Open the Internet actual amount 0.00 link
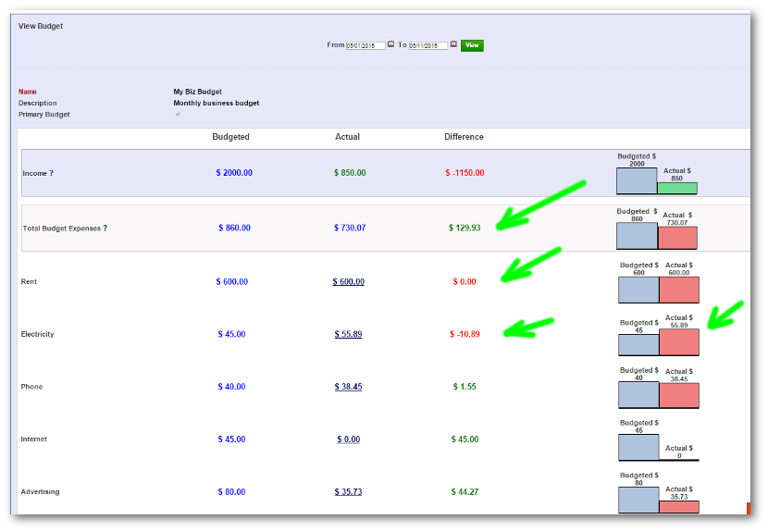Viewport: 768px width, 532px height. (x=349, y=439)
